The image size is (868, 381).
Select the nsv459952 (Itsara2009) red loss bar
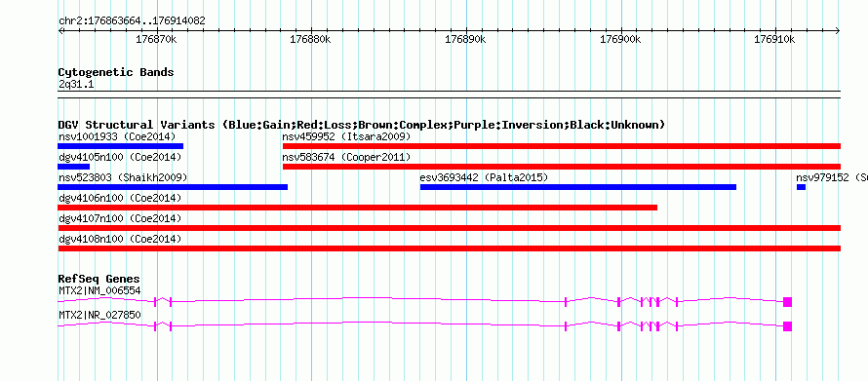click(562, 146)
